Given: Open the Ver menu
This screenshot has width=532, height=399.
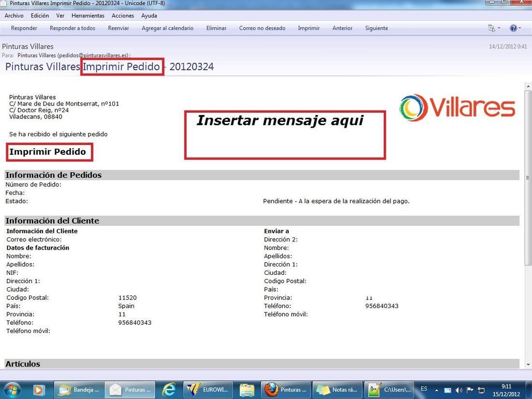Looking at the screenshot, I should click(x=60, y=15).
